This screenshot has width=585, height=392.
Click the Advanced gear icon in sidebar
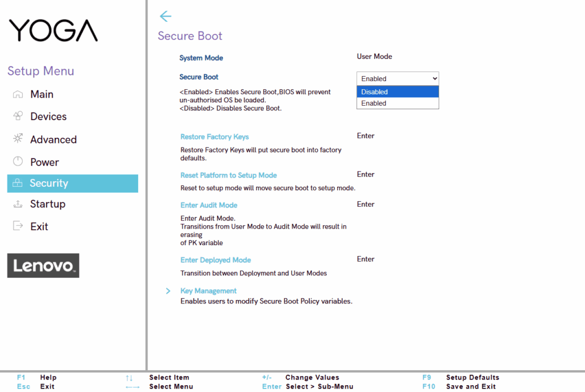pos(18,139)
